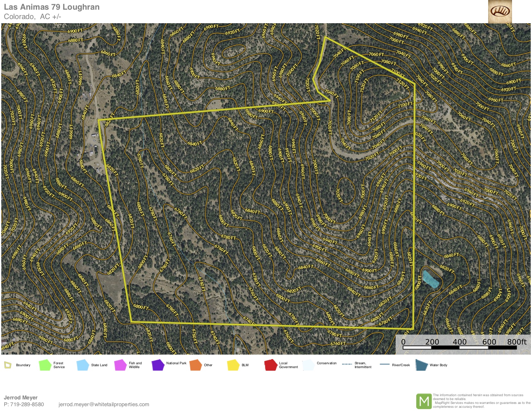Image resolution: width=532 pixels, height=411 pixels.
Task: Click the green Forest Service legend swatch
Action: (x=45, y=365)
